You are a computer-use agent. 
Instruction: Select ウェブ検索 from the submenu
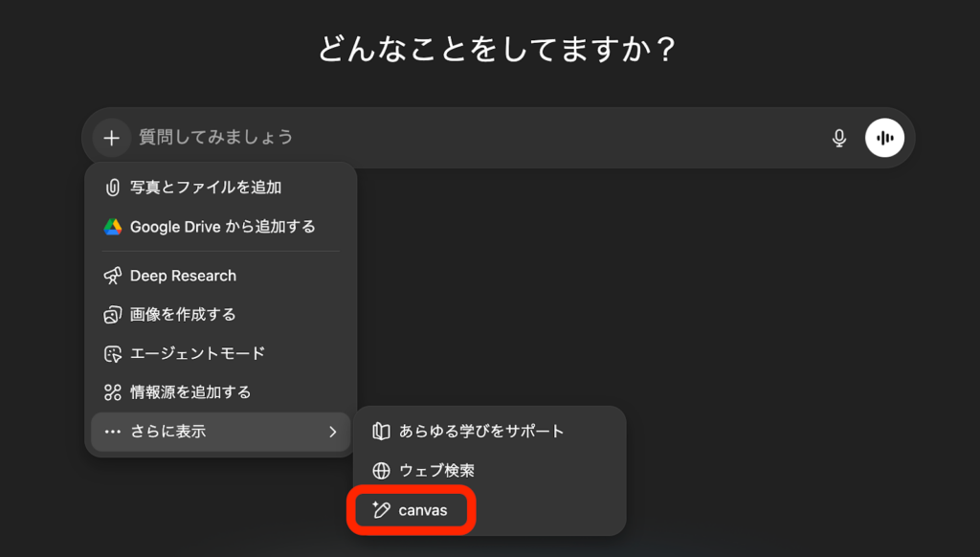tap(436, 471)
